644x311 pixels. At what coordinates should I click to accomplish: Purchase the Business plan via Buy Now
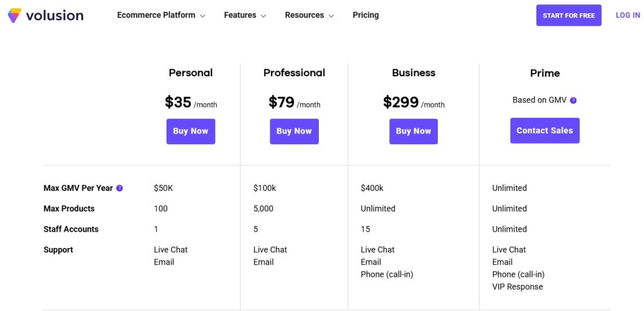413,131
